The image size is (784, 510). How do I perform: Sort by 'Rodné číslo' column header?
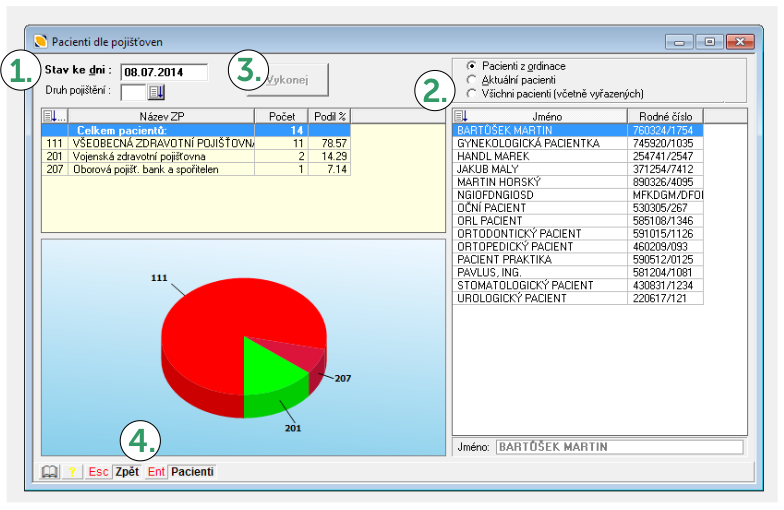pyautogui.click(x=665, y=116)
